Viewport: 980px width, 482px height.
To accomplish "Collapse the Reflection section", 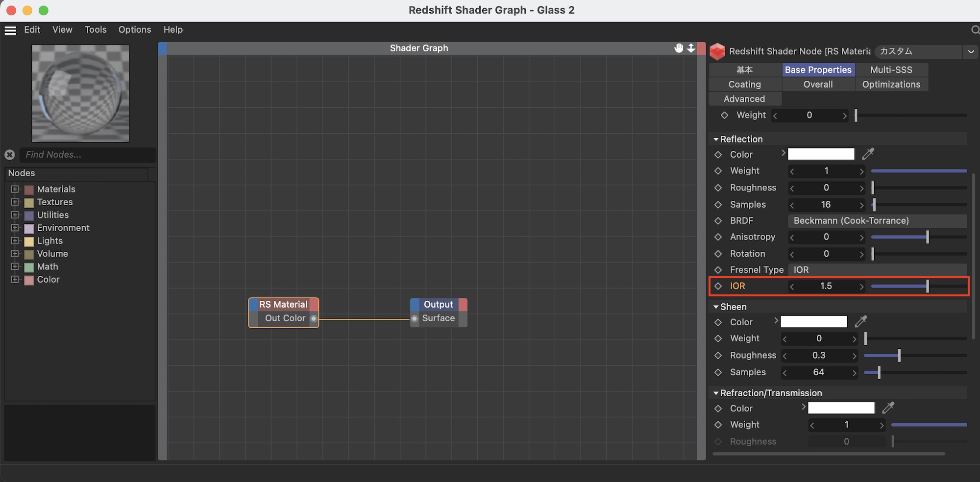I will 716,140.
